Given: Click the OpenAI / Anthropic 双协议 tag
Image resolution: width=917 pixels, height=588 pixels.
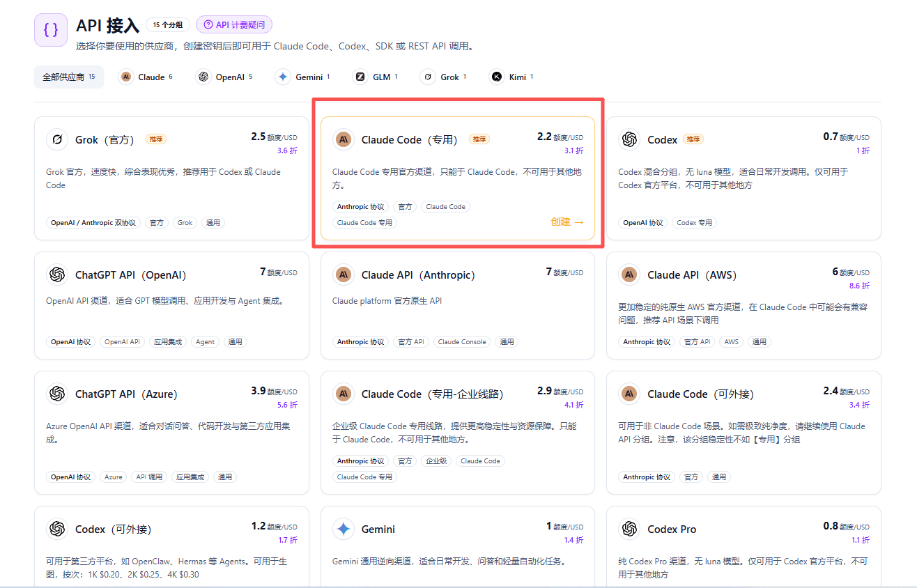Looking at the screenshot, I should click(93, 223).
